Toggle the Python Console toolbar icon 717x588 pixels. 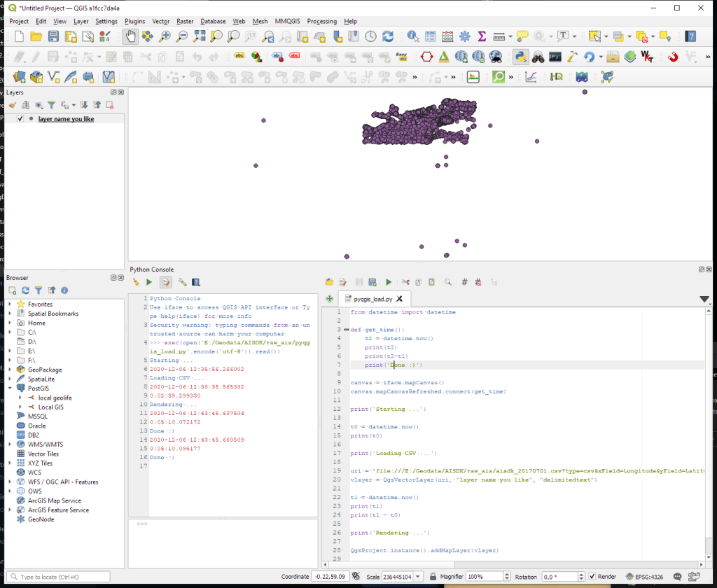coord(521,57)
